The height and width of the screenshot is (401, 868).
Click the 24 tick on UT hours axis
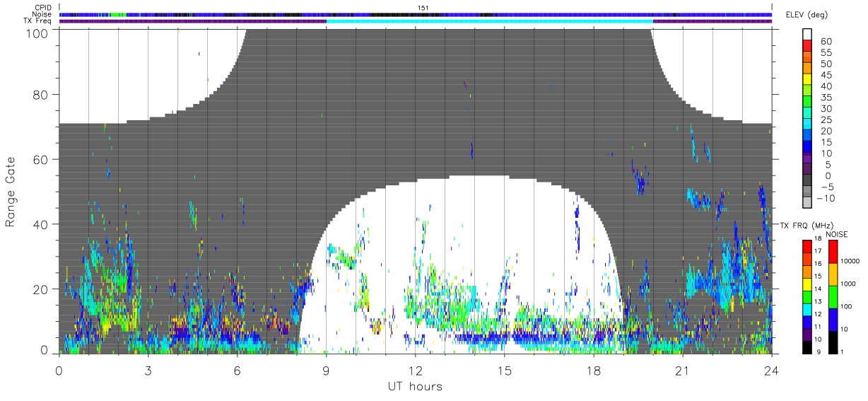pos(771,370)
